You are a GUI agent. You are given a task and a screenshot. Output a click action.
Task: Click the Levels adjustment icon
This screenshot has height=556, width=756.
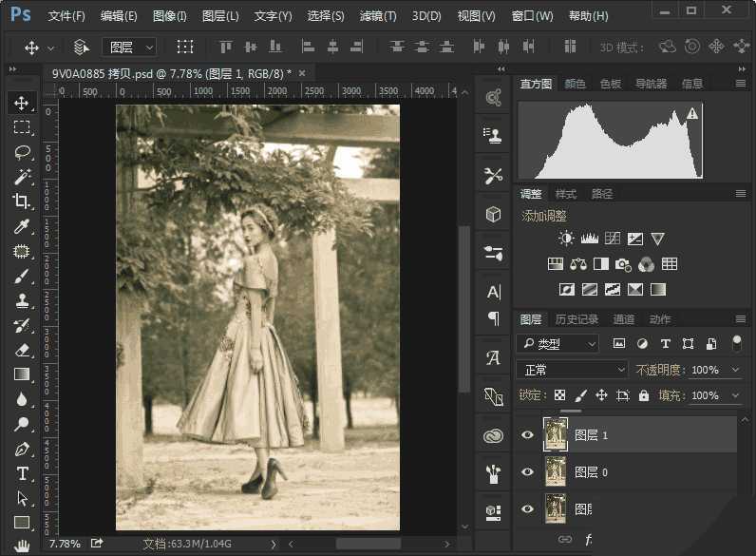point(589,239)
